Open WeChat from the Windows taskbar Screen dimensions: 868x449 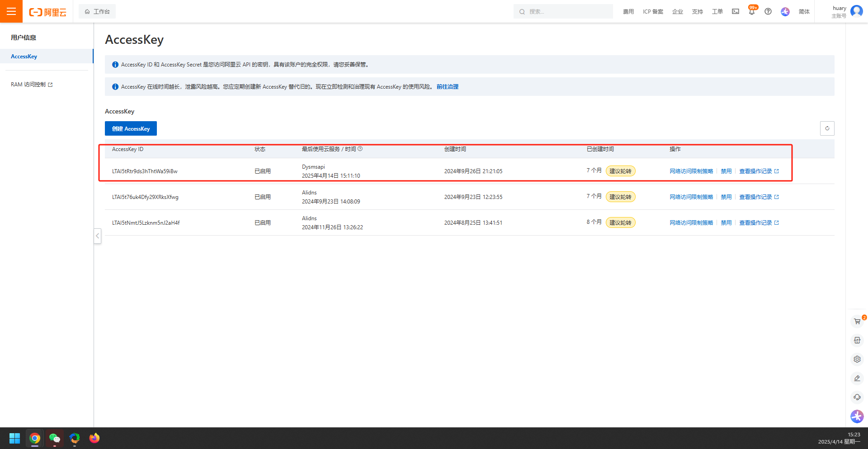coord(55,438)
